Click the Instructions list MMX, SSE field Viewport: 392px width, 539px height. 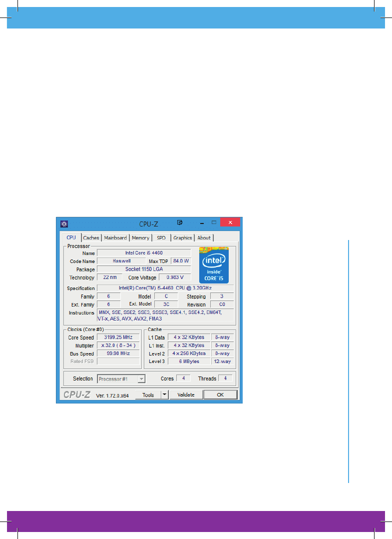pos(165,315)
